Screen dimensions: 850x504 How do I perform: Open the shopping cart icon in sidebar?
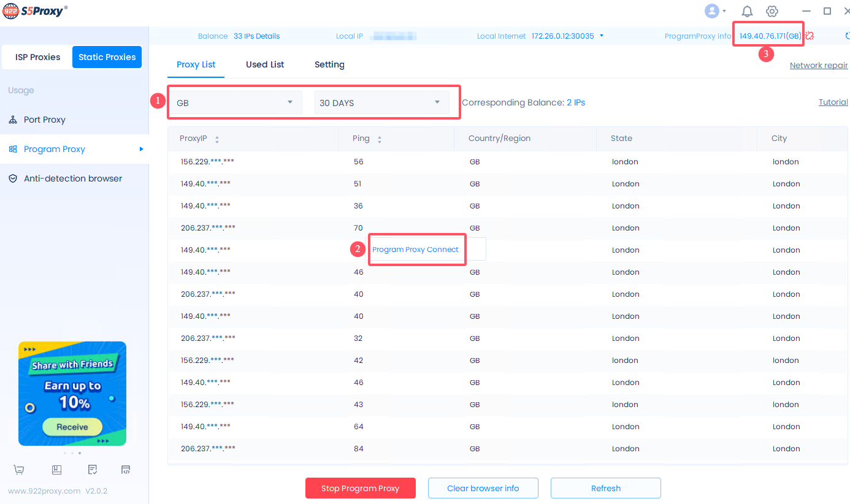[x=19, y=470]
